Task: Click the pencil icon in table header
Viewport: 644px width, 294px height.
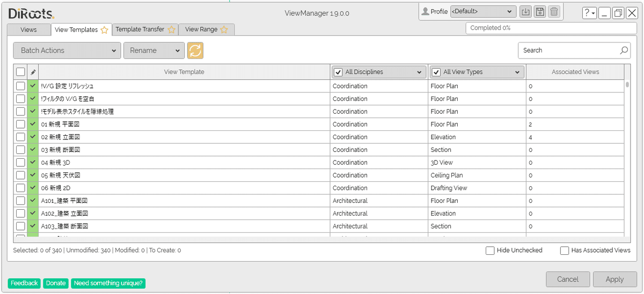Action: (x=33, y=72)
